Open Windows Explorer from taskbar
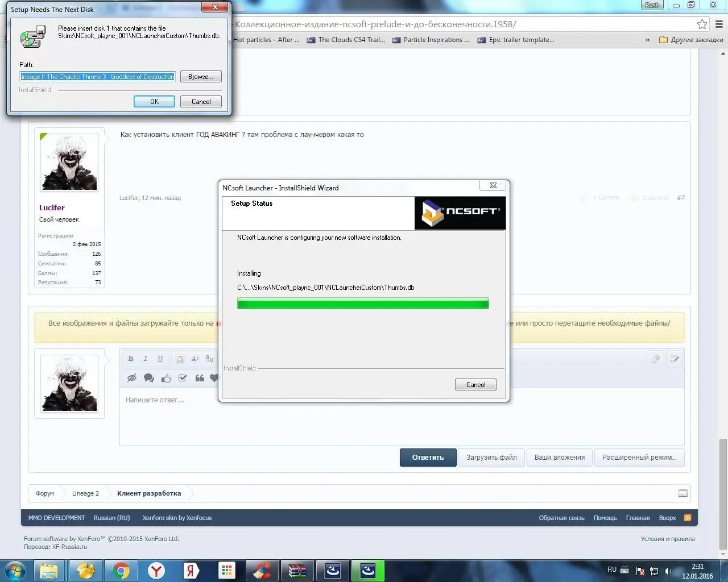728x582 pixels. coord(49,571)
